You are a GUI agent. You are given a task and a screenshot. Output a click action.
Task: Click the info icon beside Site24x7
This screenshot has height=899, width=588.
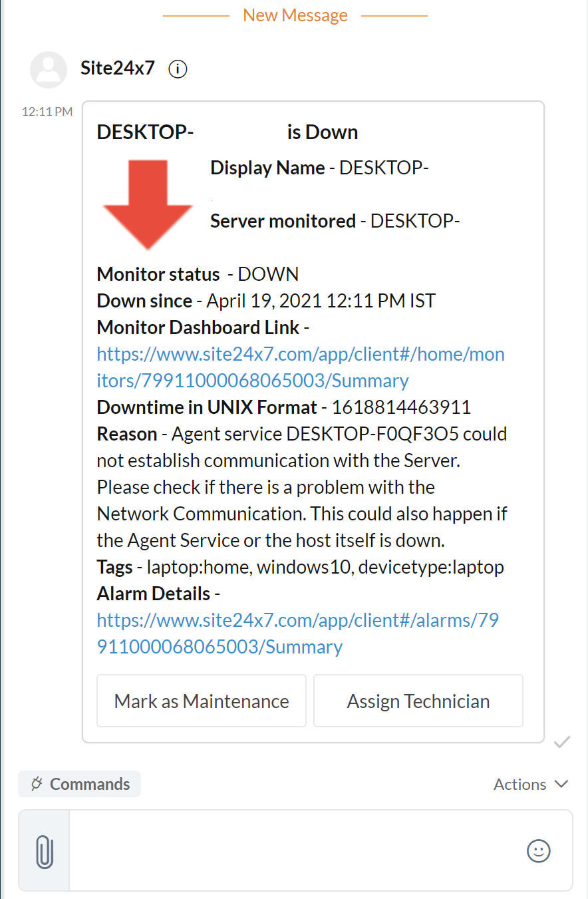(178, 69)
